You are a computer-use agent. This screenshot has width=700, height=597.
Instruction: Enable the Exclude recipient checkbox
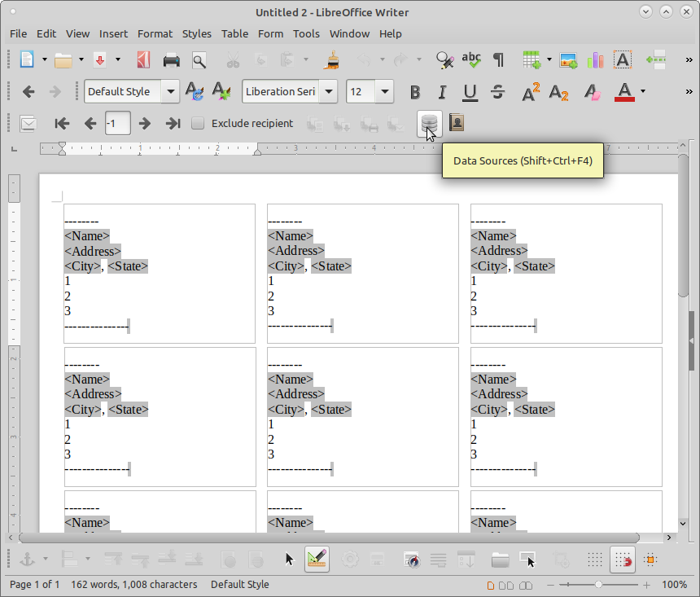[x=198, y=123]
